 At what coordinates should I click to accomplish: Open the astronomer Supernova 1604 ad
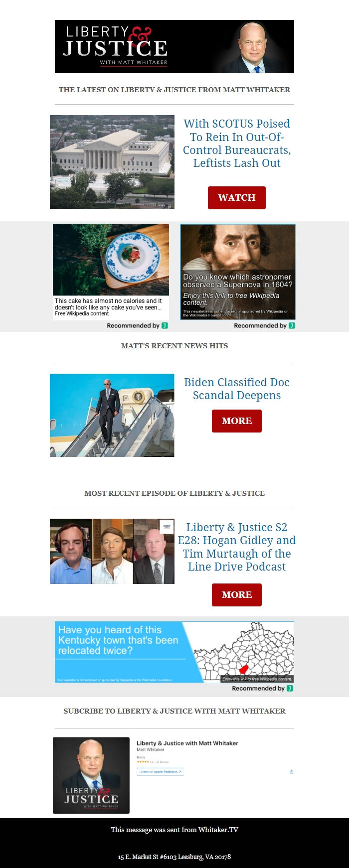[x=238, y=272]
